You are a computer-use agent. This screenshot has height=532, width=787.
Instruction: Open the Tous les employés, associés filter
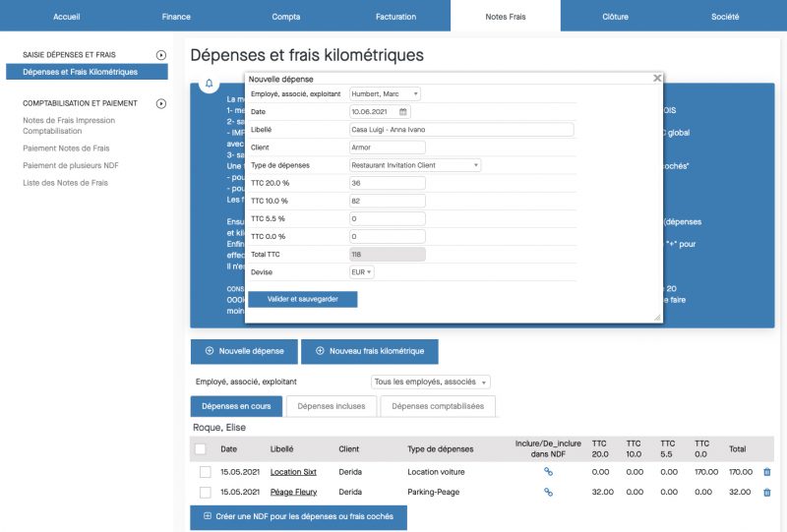point(430,382)
